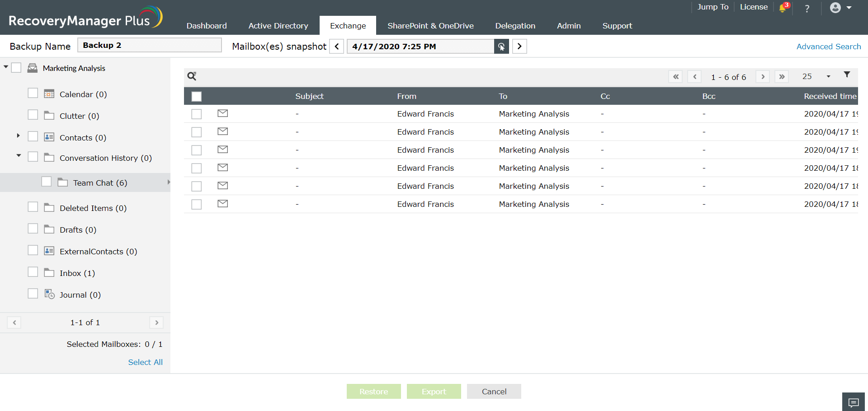Open the mailbox snapshot date dropdown

[x=420, y=47]
